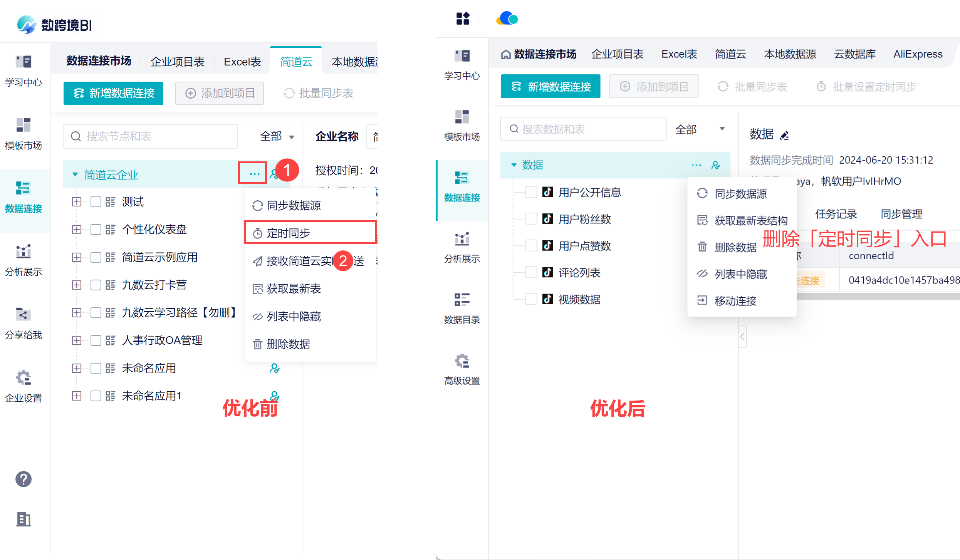The height and width of the screenshot is (560, 960).
Task: Switch to the AliExpress tab
Action: click(x=918, y=54)
